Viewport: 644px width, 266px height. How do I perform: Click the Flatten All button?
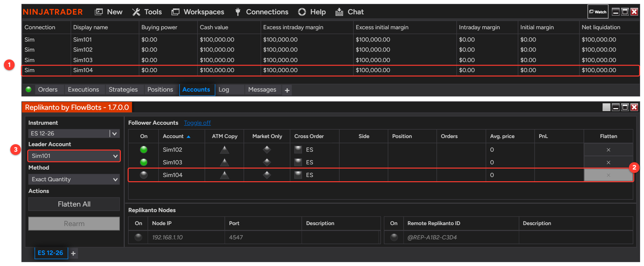[74, 204]
